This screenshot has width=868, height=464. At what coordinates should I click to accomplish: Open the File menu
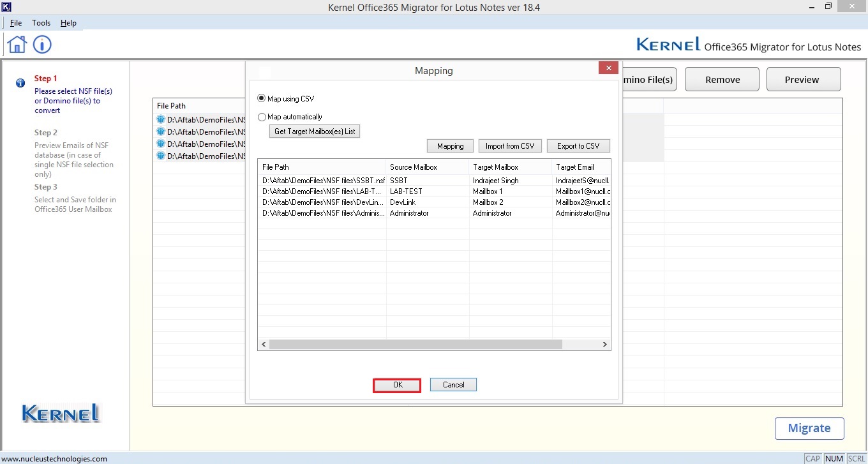(16, 23)
